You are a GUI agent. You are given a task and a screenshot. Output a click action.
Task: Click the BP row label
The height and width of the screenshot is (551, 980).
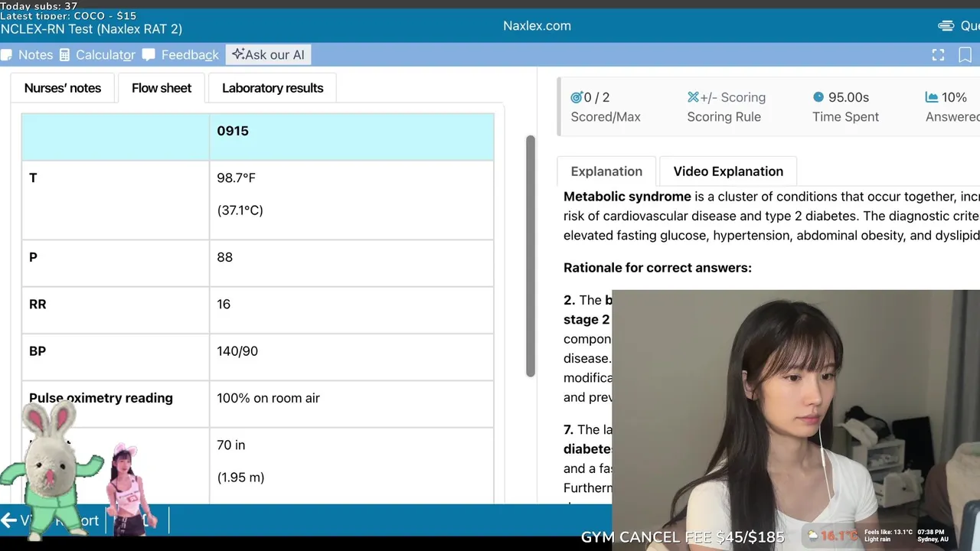tap(38, 351)
